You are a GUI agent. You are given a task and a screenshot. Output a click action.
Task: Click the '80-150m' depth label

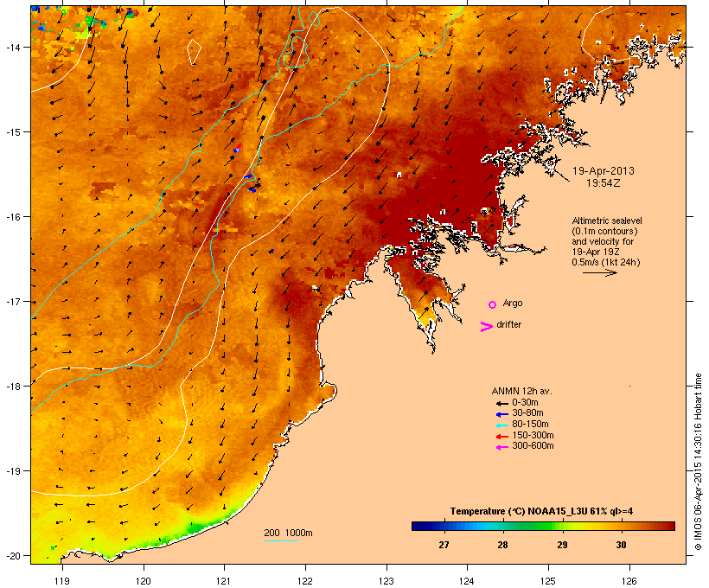point(530,425)
